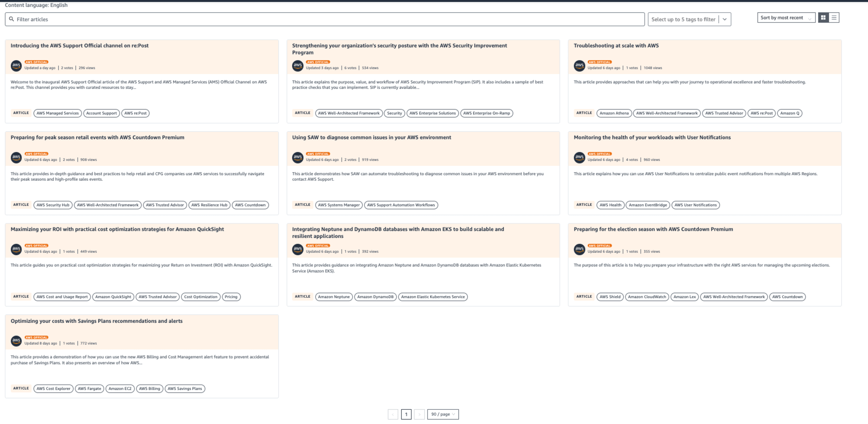Select the 'Amazon EventBridge' tag
868x424 pixels.
click(648, 205)
